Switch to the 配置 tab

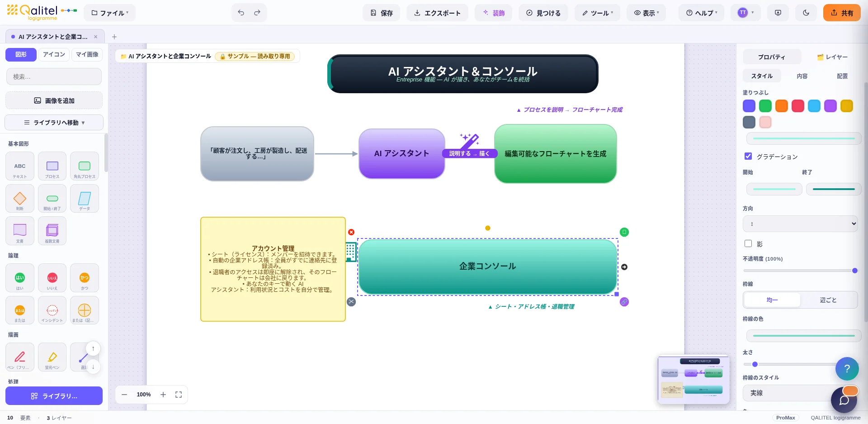[x=842, y=76]
